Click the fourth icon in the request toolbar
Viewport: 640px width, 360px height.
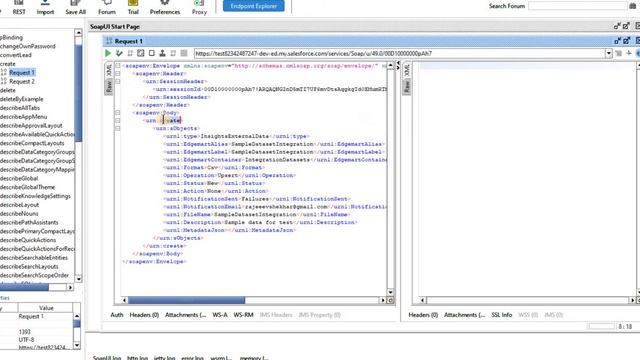pyautogui.click(x=141, y=53)
